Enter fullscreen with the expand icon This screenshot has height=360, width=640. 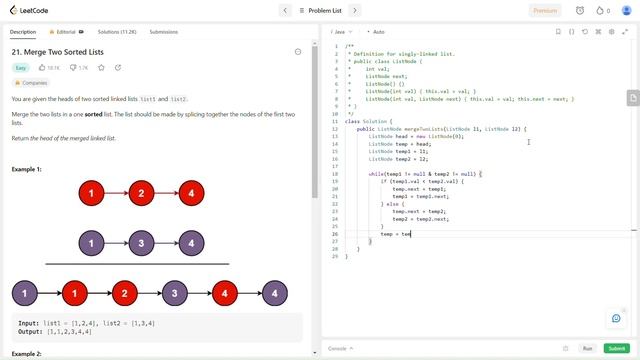624,31
